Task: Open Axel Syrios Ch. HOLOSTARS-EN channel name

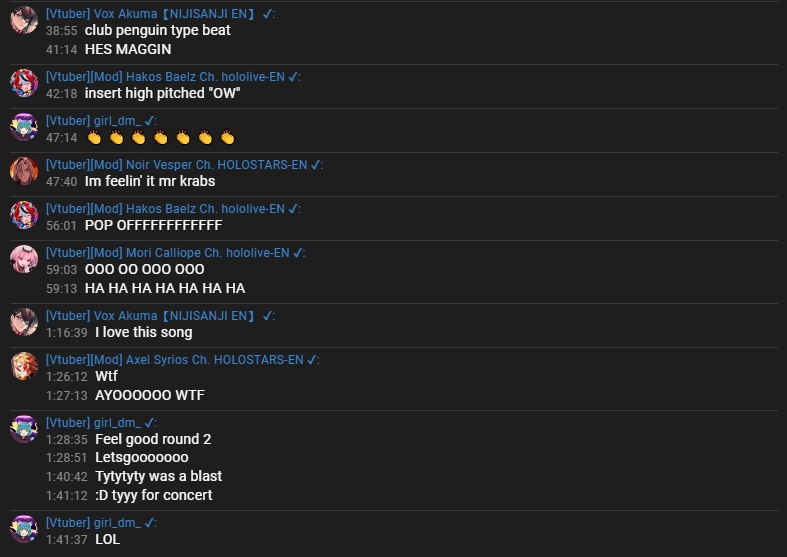Action: point(214,360)
